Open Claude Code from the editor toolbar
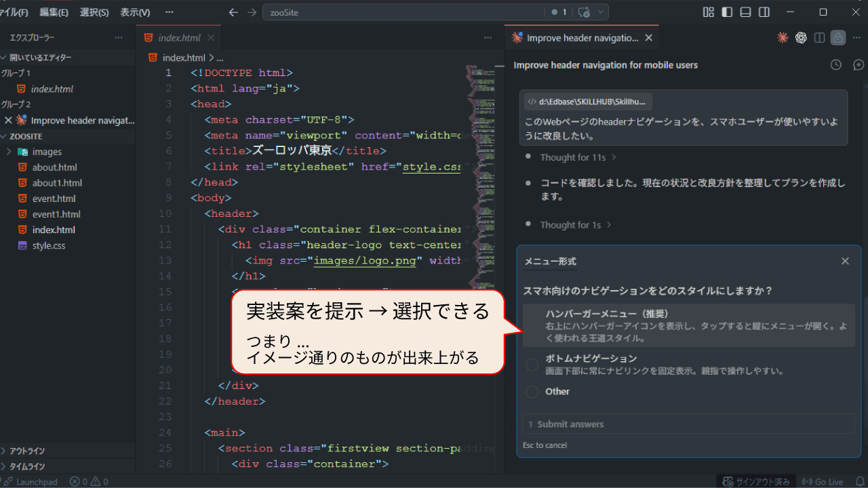 783,38
